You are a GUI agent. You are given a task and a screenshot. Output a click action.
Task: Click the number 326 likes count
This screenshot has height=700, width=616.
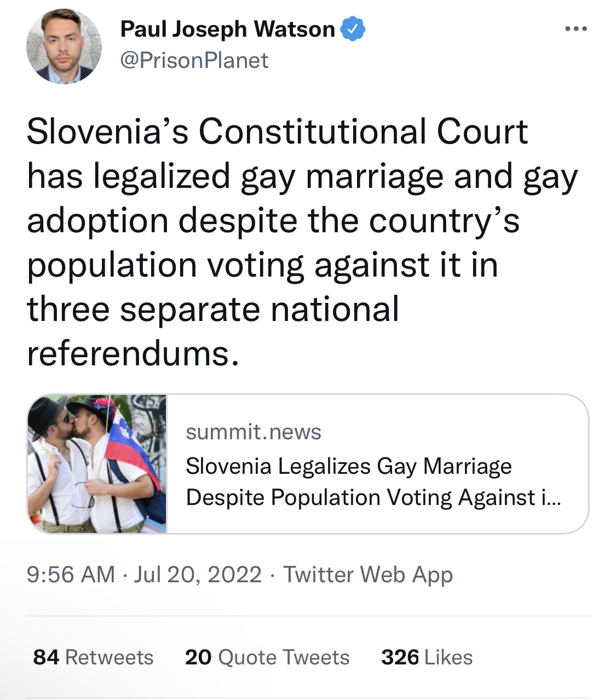400,657
